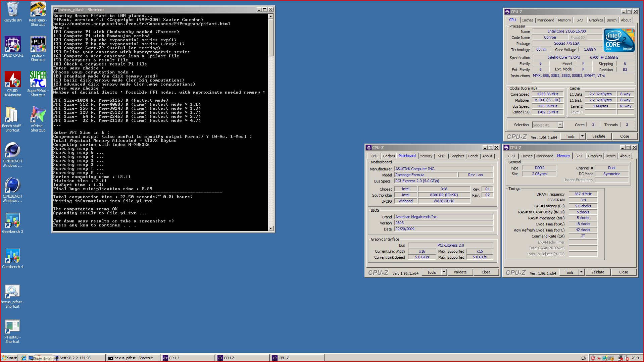Click the Intel Core 2 Duo logo
The width and height of the screenshot is (644, 362).
[619, 40]
